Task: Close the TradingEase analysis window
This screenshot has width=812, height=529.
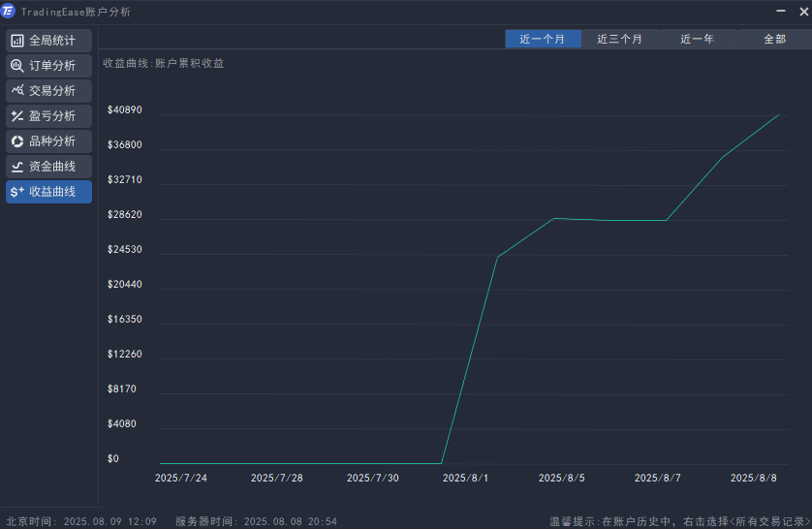Action: tap(802, 12)
